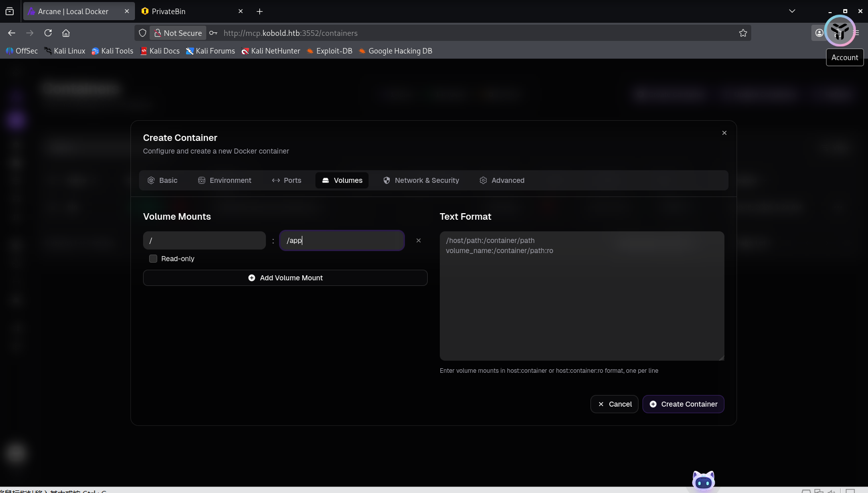Click Add Volume Mount button
Screen dimensions: 868x493
click(285, 278)
